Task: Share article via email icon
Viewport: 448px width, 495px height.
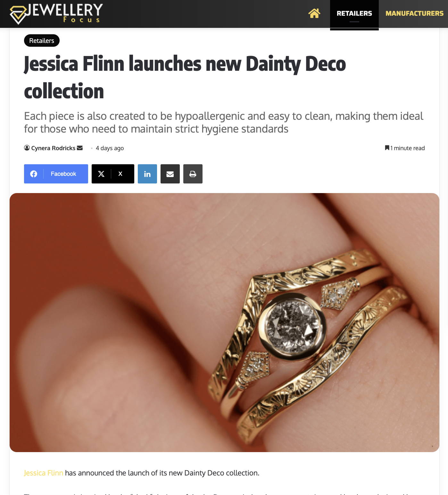Action: click(170, 174)
